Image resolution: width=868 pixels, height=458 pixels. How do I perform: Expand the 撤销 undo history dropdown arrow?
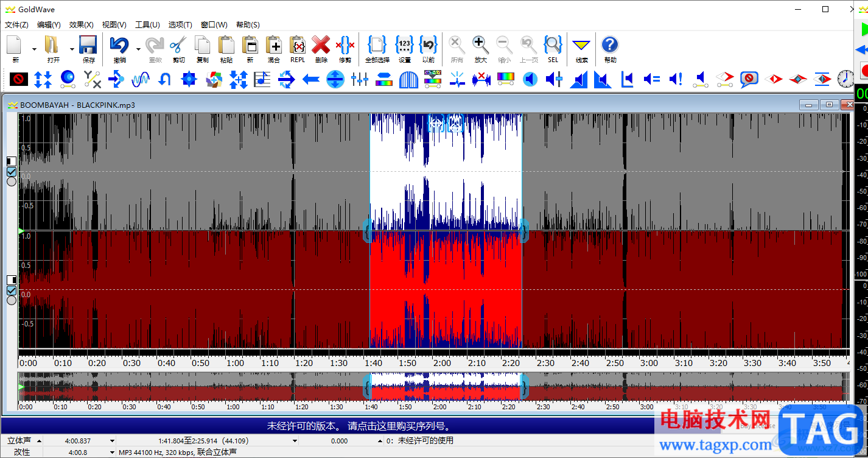coord(138,49)
